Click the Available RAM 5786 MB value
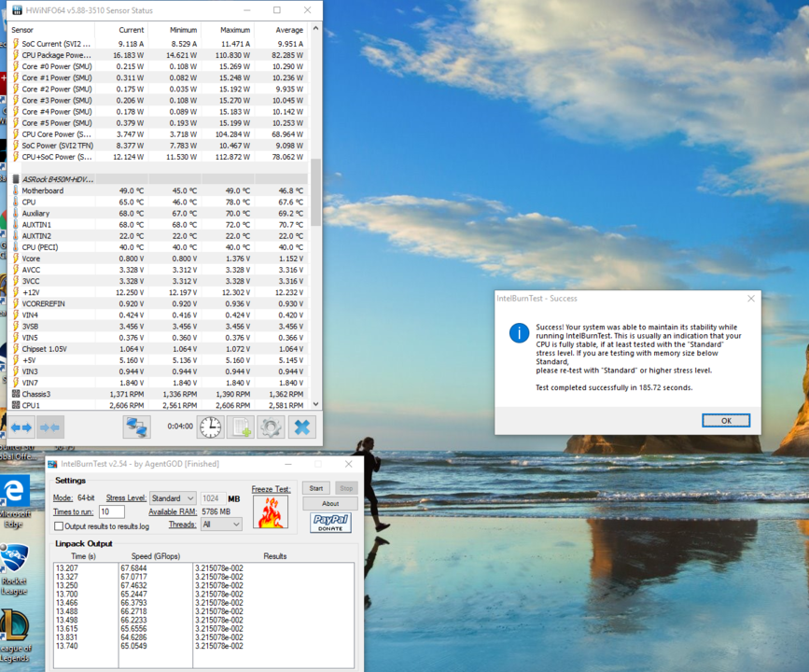Viewport: 809px width, 672px height. point(216,512)
